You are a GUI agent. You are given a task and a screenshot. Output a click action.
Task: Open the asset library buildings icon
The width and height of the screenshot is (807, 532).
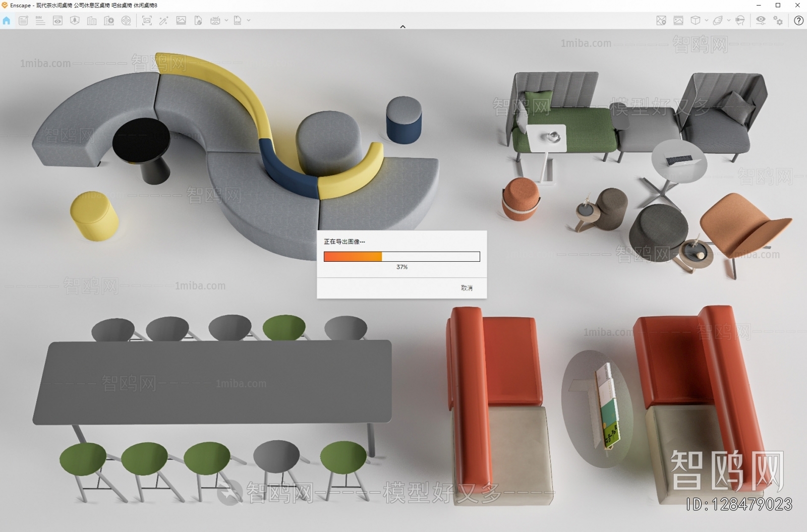click(x=92, y=21)
